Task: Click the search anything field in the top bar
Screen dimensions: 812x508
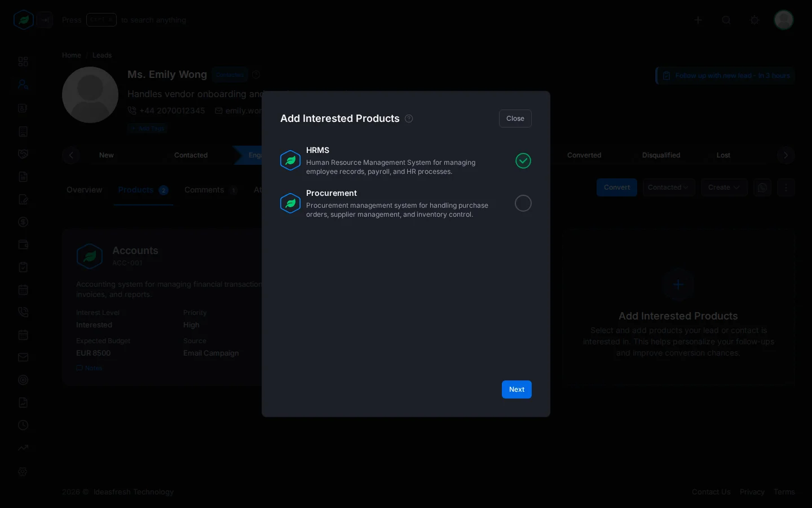Action: [x=124, y=20]
